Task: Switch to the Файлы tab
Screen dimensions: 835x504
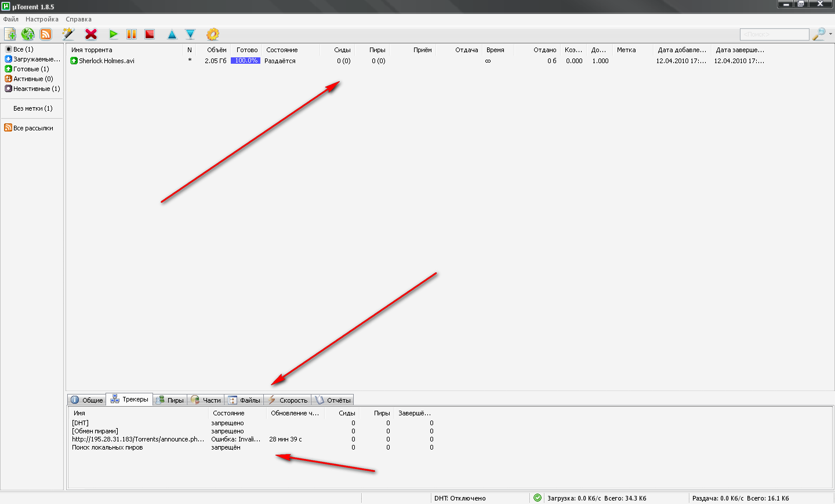Action: 244,400
